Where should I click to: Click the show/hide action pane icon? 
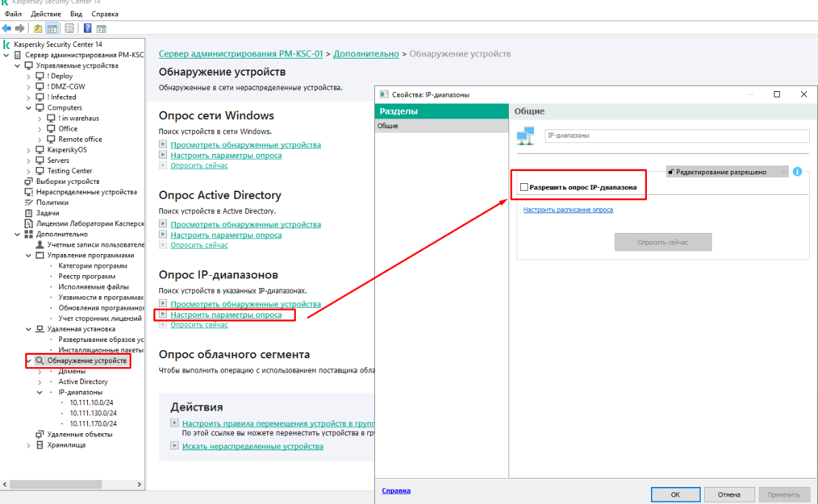point(102,29)
